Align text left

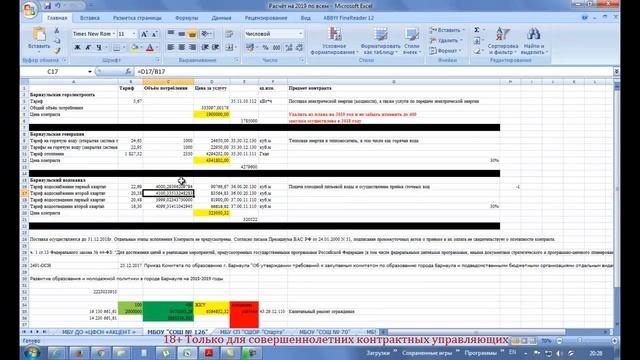pyautogui.click(x=171, y=47)
